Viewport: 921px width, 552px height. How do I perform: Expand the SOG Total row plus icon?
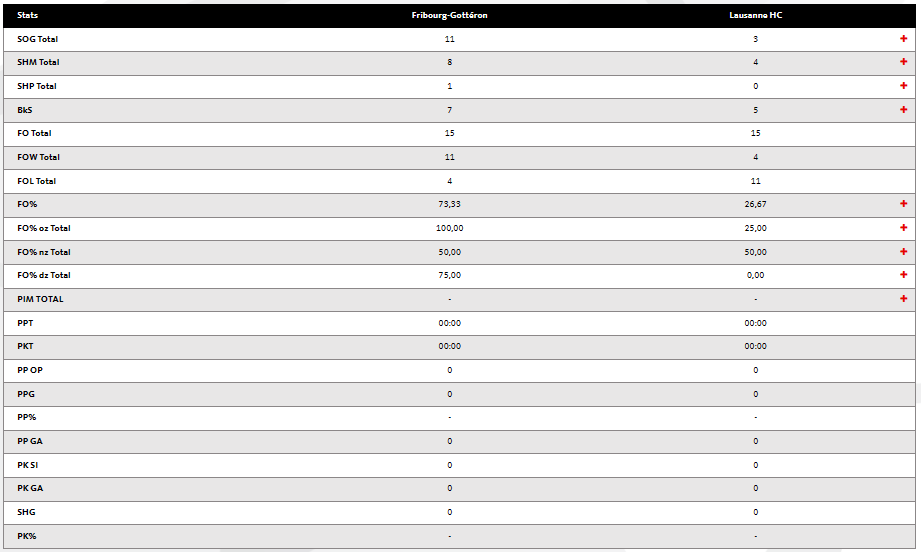click(x=903, y=38)
